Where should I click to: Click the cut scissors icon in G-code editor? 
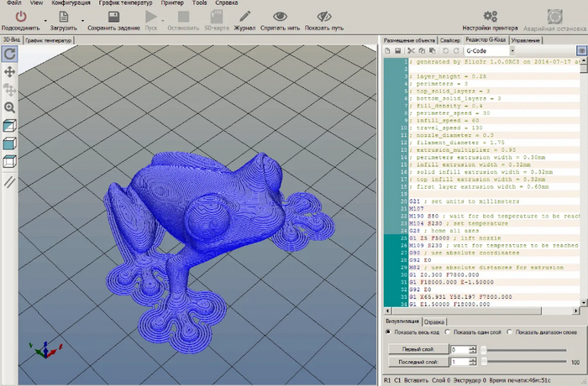pyautogui.click(x=411, y=51)
